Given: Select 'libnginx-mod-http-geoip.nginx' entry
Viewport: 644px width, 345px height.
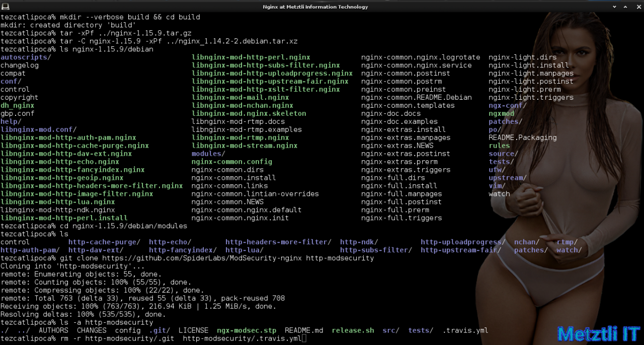Looking at the screenshot, I should [62, 178].
